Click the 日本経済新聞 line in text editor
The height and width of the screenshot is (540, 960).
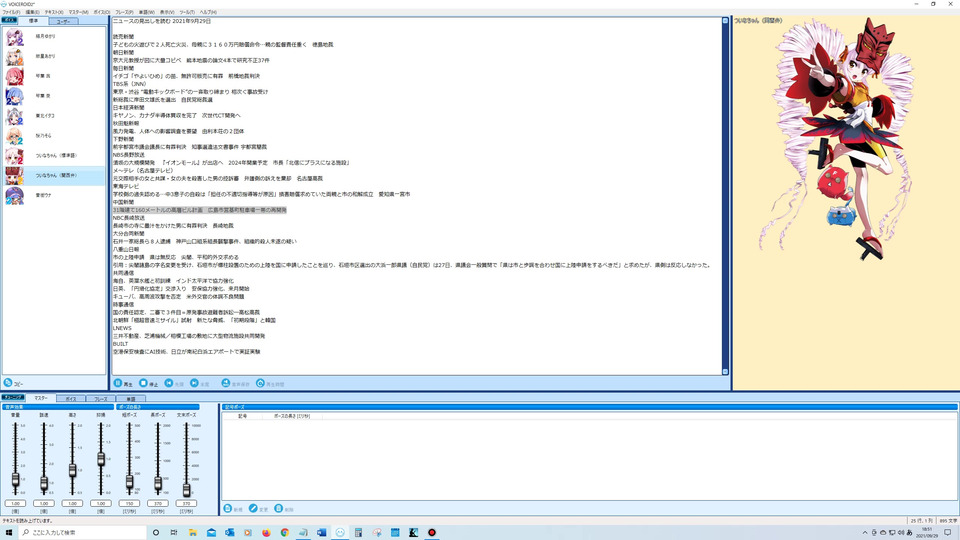128,108
